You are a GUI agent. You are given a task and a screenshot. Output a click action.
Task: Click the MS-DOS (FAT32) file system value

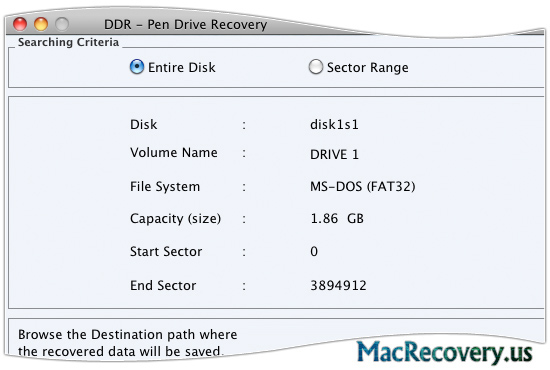(x=363, y=187)
